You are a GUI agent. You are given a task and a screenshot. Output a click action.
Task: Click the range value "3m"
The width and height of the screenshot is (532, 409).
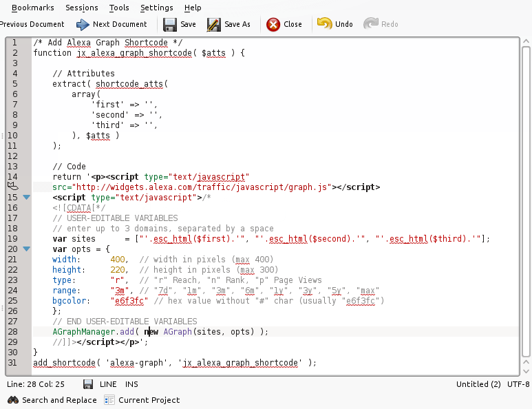(x=120, y=290)
